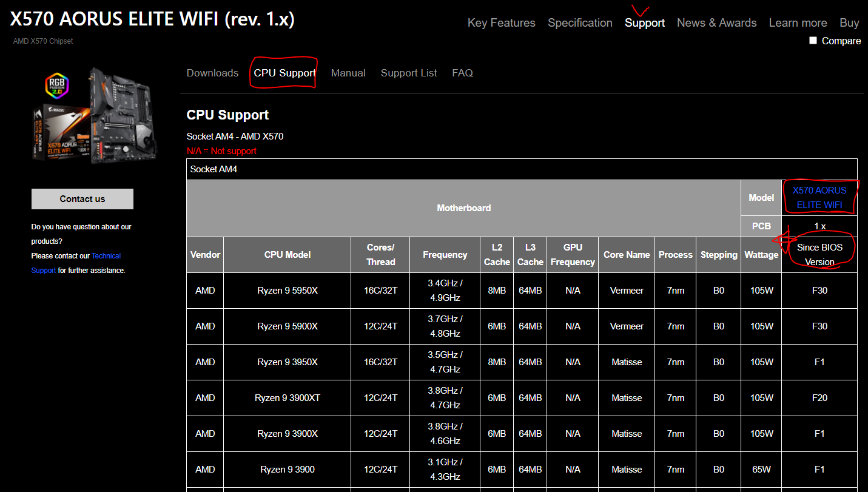
Task: Open the X570 AORUS ELITE WIFI model link
Action: pyautogui.click(x=819, y=198)
